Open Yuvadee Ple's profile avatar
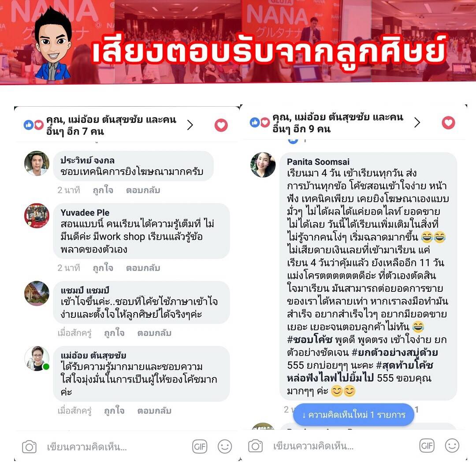The width and height of the screenshot is (476, 476). 37,216
